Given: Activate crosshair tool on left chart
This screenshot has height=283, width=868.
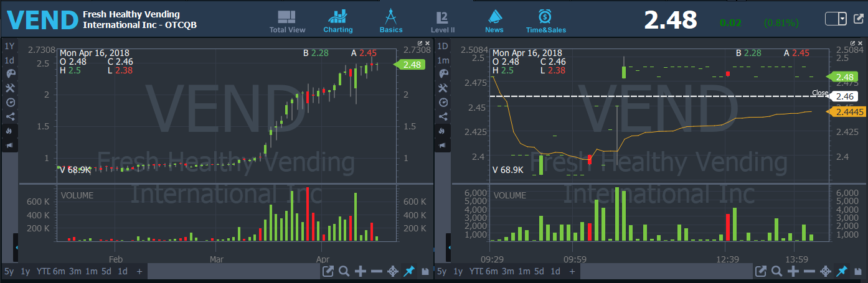Looking at the screenshot, I should pos(393,271).
